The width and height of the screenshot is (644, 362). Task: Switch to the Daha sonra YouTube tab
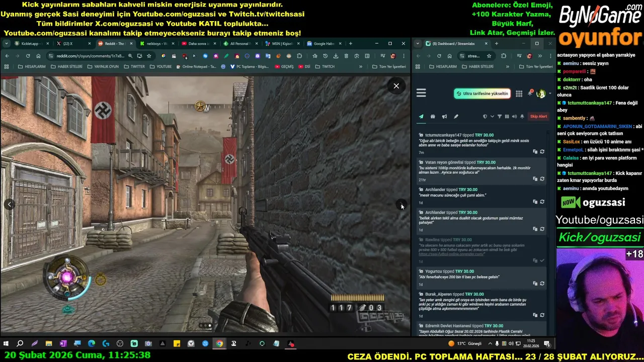coord(198,44)
